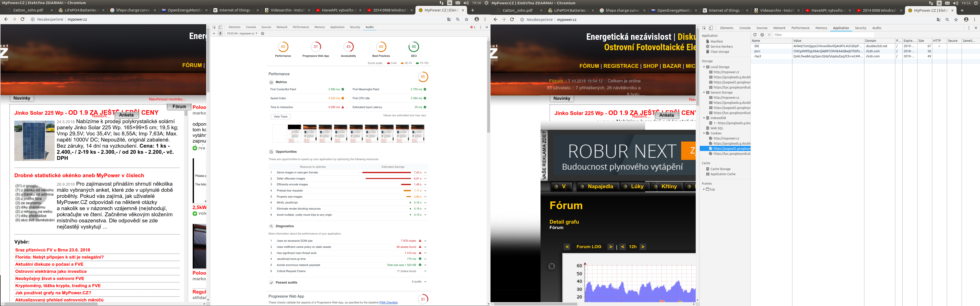This screenshot has height=306, width=980.
Task: Click the View Trace button
Action: pyautogui.click(x=281, y=117)
